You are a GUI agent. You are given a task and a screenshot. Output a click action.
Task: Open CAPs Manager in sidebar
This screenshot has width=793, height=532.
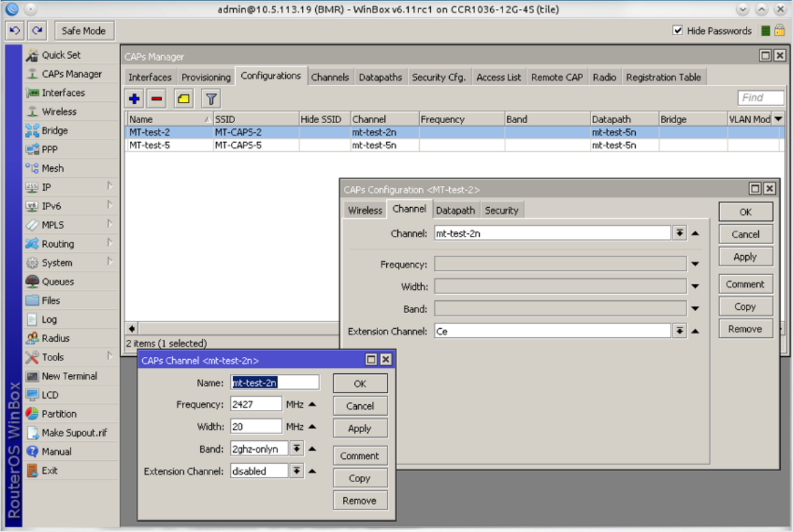[71, 74]
